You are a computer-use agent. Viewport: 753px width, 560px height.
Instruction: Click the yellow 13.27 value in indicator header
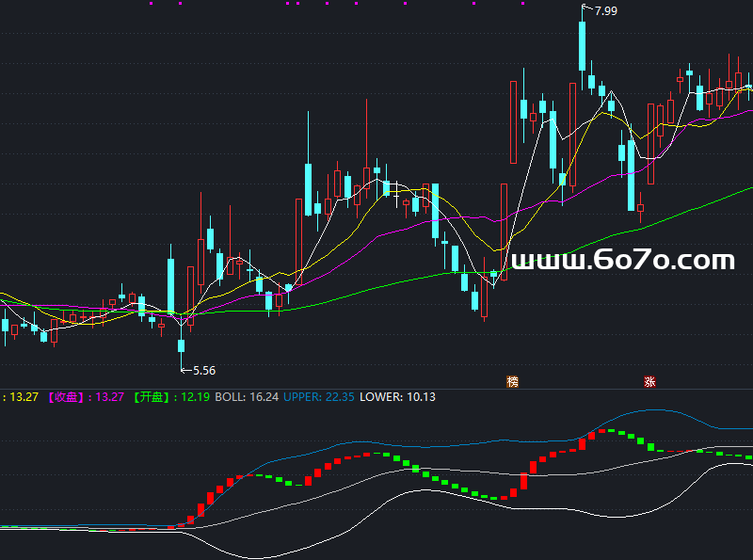click(24, 397)
